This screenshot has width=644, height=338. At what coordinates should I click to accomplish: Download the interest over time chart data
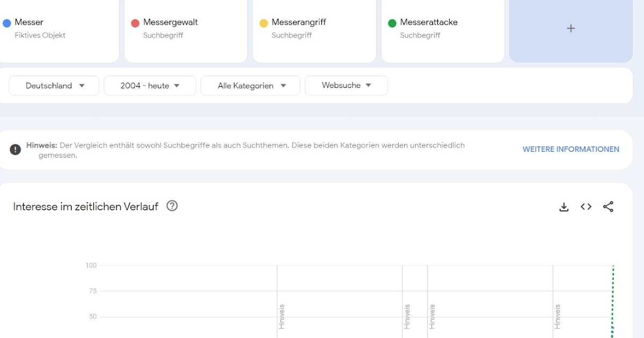(563, 207)
